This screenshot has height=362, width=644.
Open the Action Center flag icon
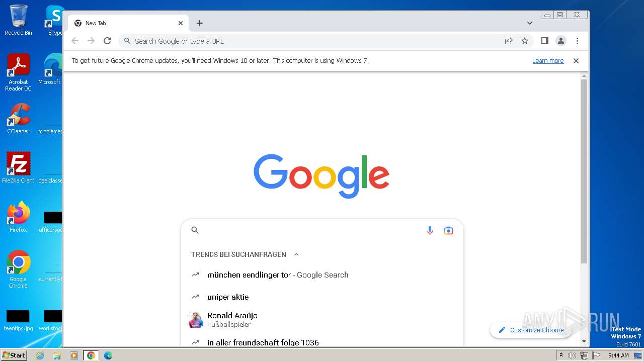tap(595, 355)
